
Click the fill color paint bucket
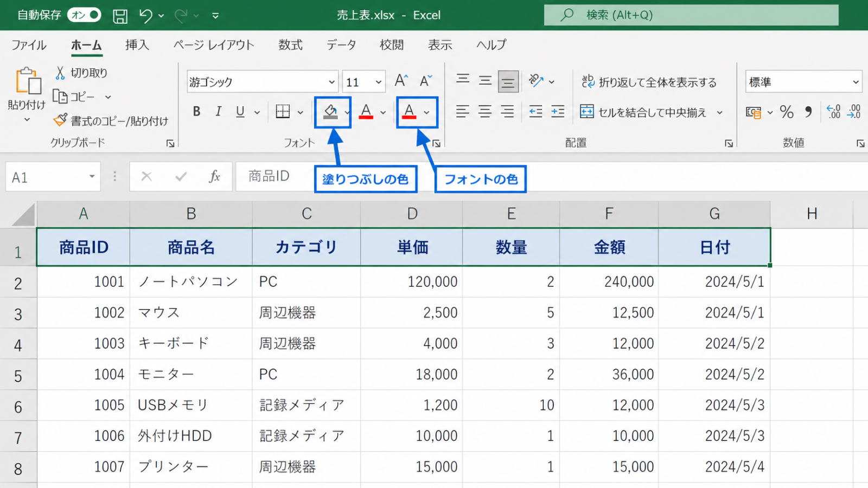click(x=330, y=112)
